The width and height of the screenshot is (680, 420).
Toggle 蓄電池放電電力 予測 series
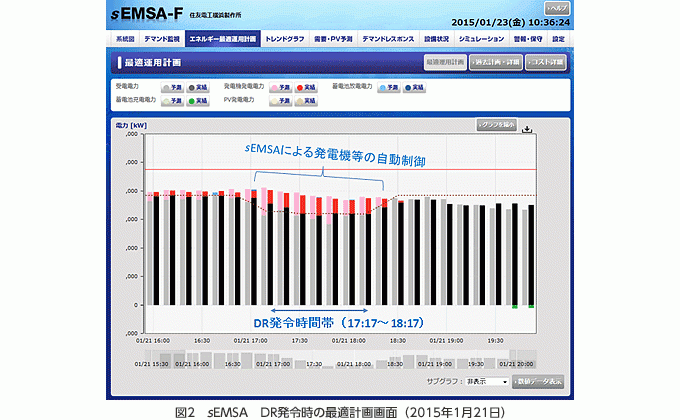389,88
